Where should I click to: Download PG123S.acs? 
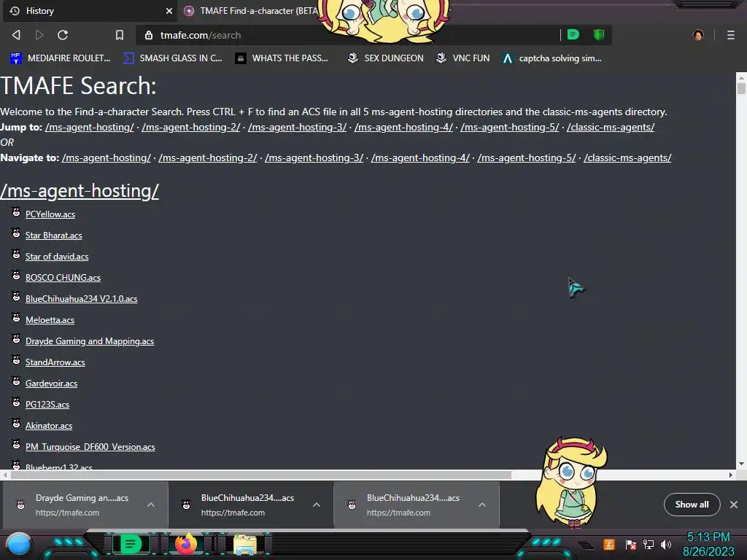(47, 405)
